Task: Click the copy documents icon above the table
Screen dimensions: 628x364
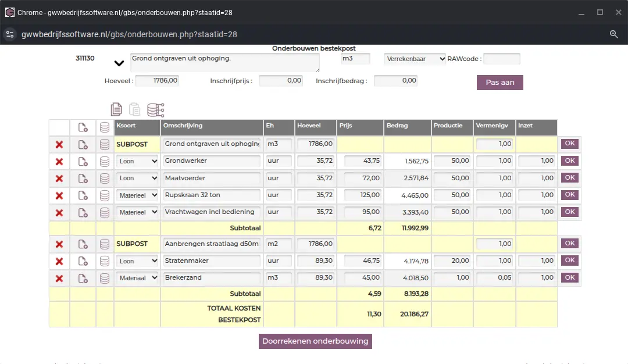Action: (116, 109)
